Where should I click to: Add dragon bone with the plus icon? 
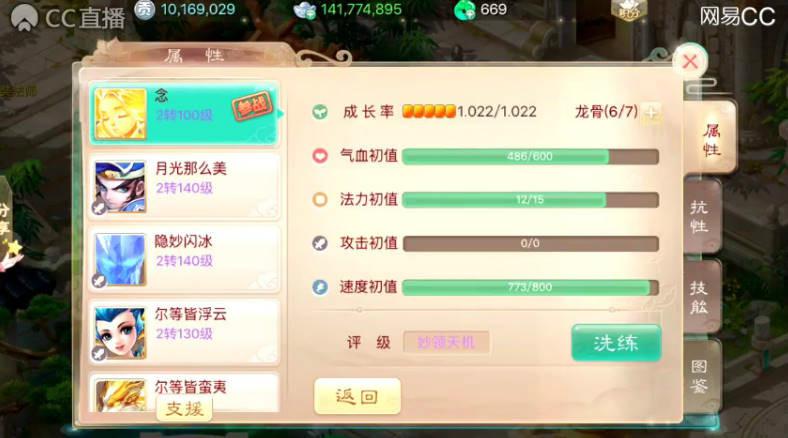pyautogui.click(x=652, y=113)
